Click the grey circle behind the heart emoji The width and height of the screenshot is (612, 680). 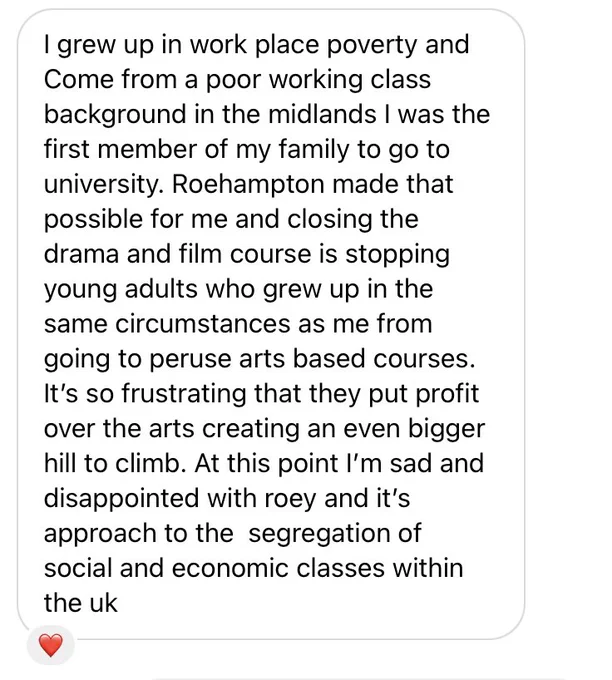point(51,645)
